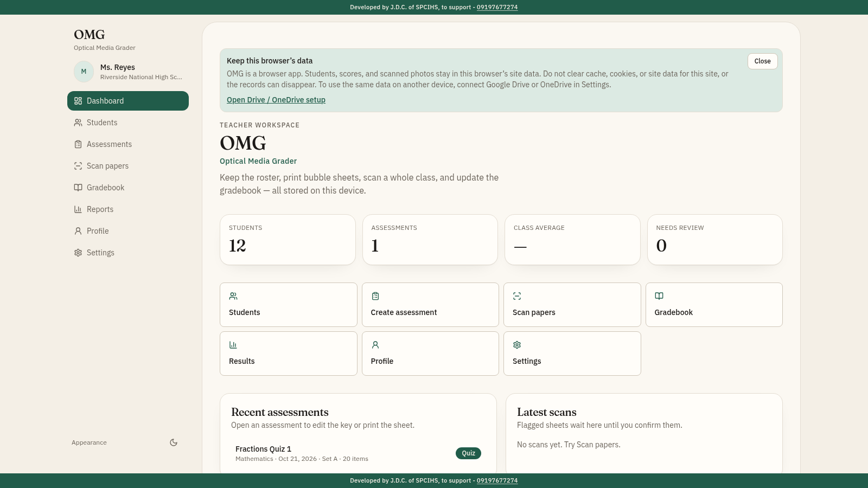
Task: Click Settings text in the sidebar
Action: pyautogui.click(x=100, y=253)
